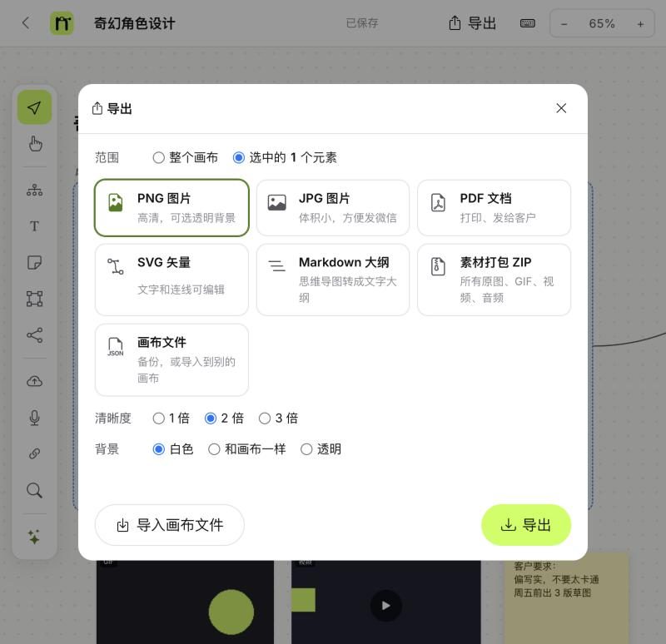Choose 素材打包 ZIP export format
This screenshot has height=644, width=666.
[494, 280]
